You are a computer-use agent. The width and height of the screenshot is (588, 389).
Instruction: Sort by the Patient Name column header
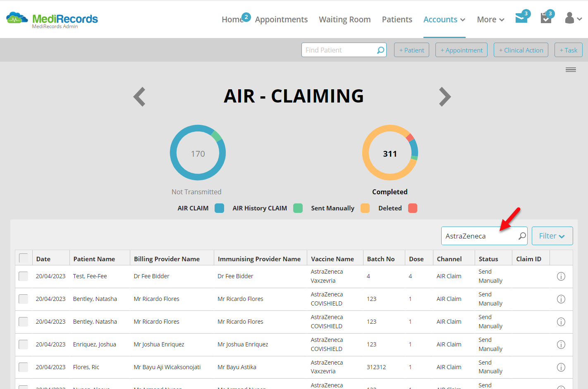click(x=94, y=259)
